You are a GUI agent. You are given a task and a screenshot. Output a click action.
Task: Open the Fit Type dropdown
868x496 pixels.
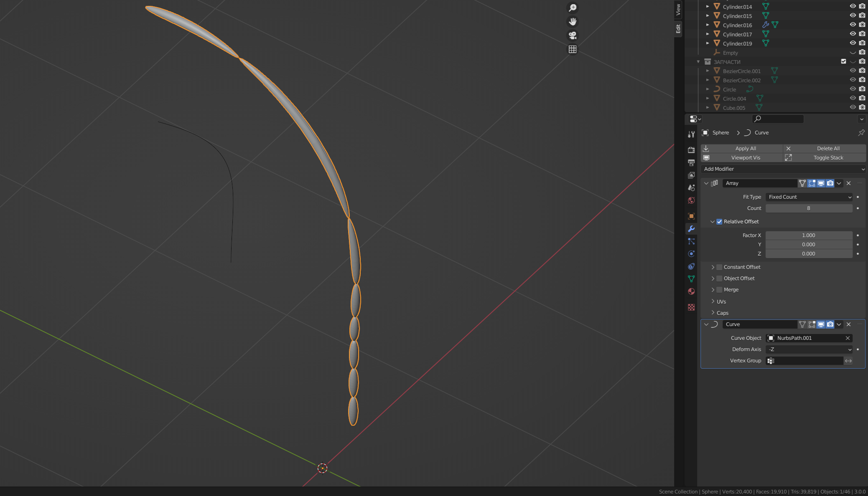(809, 197)
